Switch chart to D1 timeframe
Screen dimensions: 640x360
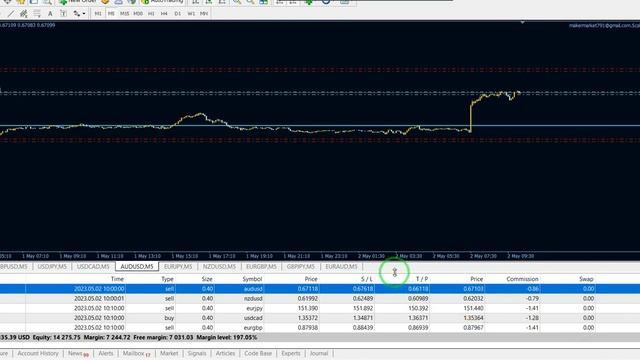point(178,14)
